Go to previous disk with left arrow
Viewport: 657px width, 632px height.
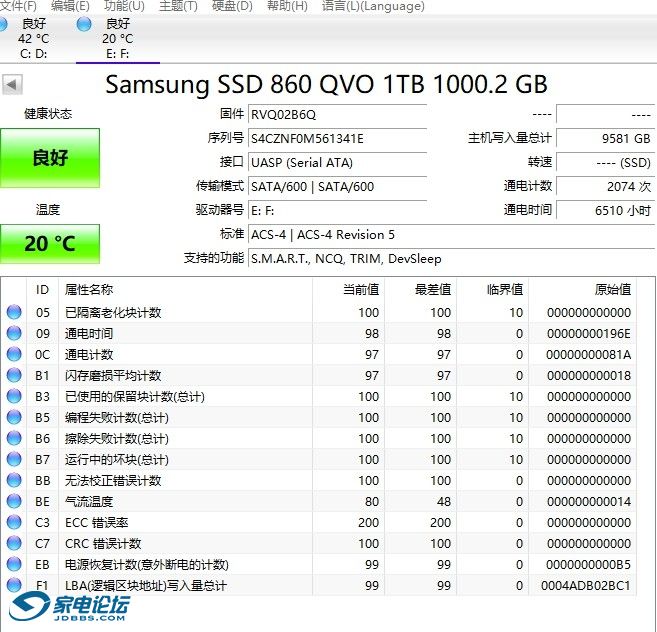click(12, 85)
